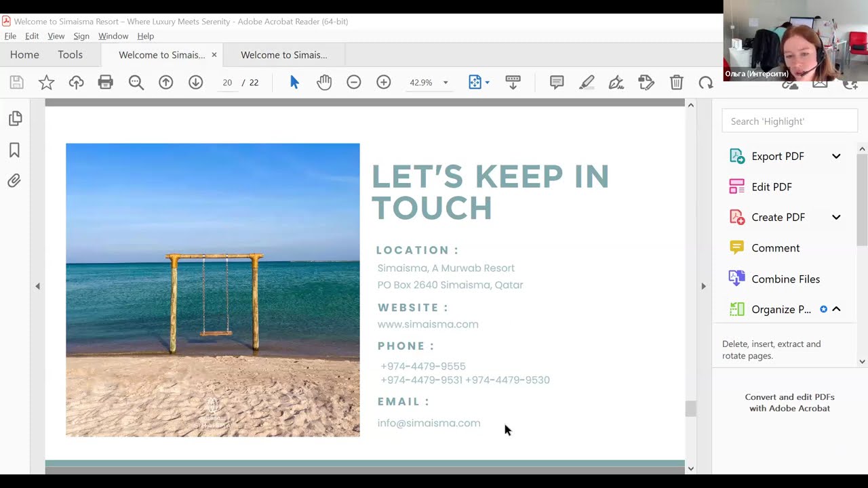Expand Export PDF options chevron
This screenshot has width=868, height=488.
(836, 156)
